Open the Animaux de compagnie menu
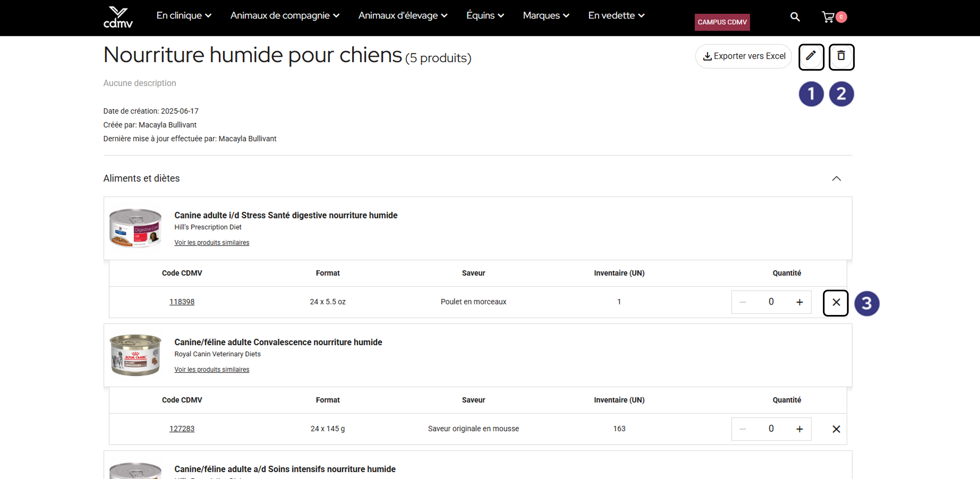This screenshot has width=980, height=479. [x=285, y=16]
